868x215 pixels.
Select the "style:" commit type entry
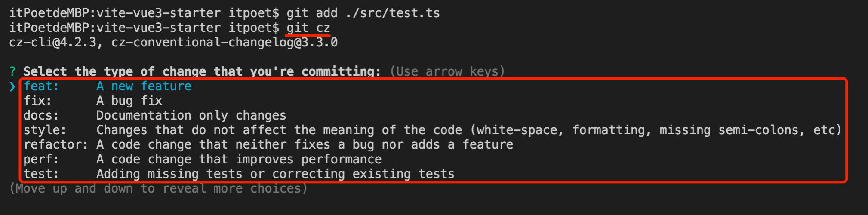tap(45, 130)
